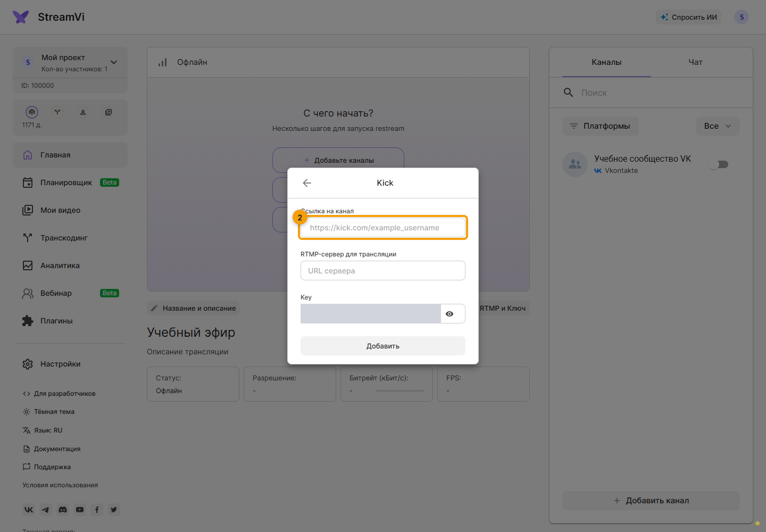
Task: Click the Описание трансляции text
Action: tap(188, 352)
